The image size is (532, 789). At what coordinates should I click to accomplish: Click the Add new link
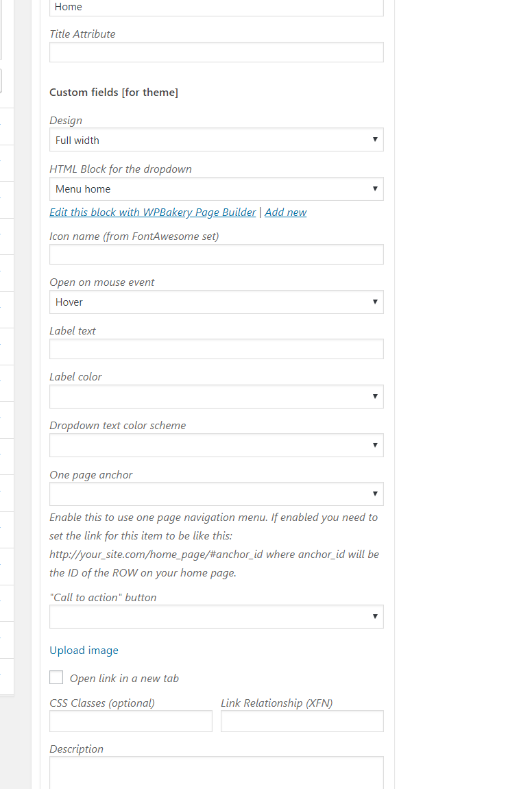click(x=286, y=213)
